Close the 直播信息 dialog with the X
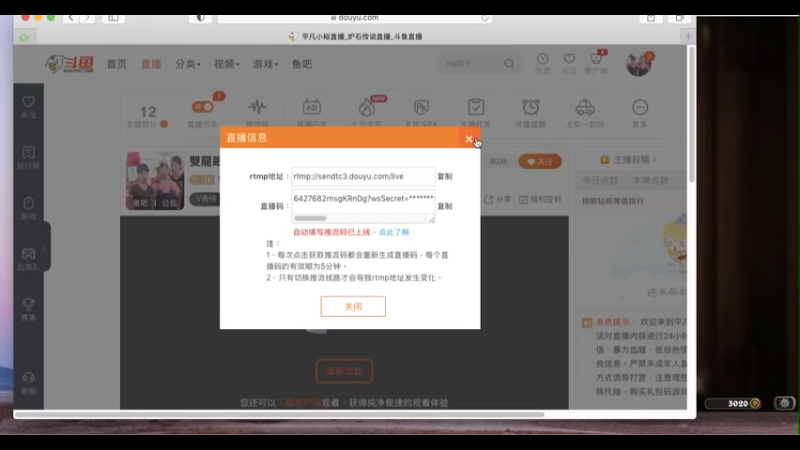The image size is (800, 450). pos(469,139)
